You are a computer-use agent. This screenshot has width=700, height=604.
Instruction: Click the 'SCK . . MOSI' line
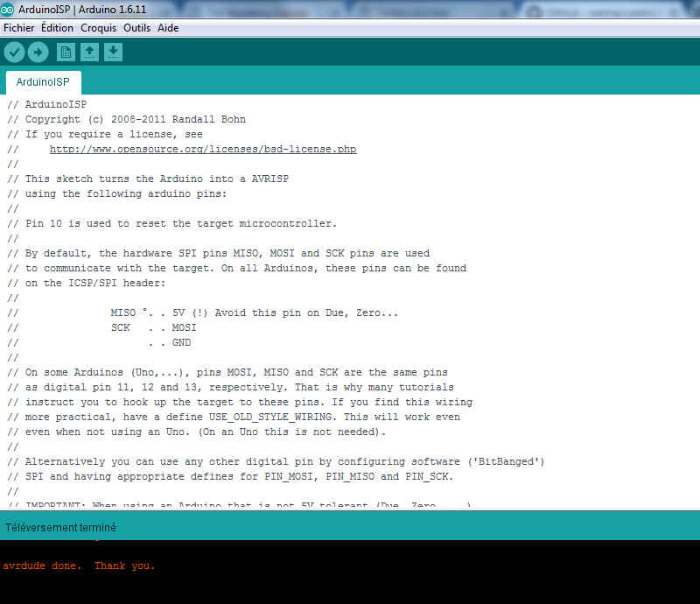click(101, 327)
